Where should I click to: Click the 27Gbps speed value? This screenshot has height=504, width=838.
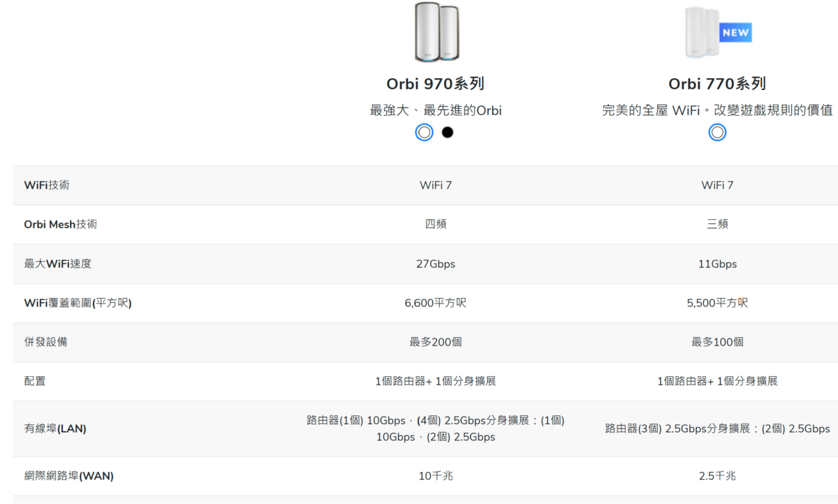click(x=435, y=264)
